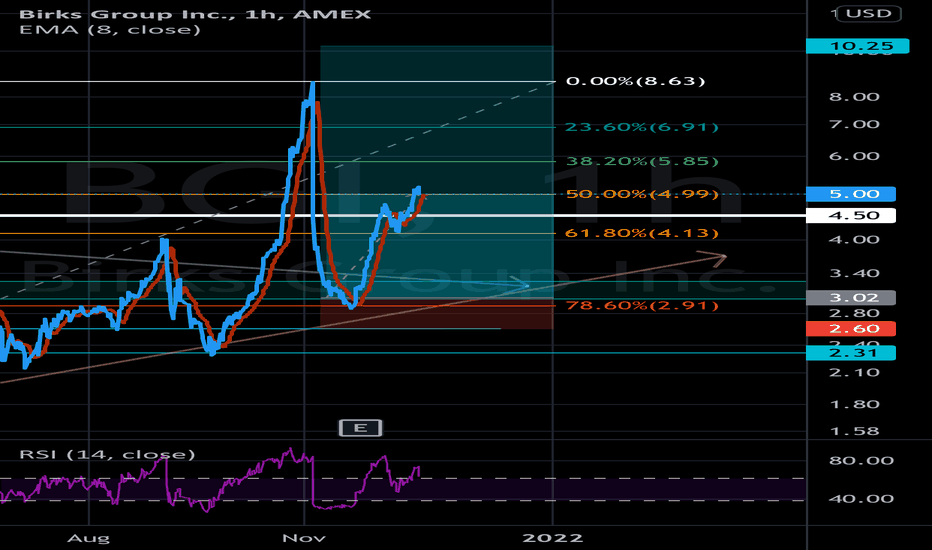Click the 61.80%(4.13) Fibonacci label
The width and height of the screenshot is (932, 550).
point(642,232)
